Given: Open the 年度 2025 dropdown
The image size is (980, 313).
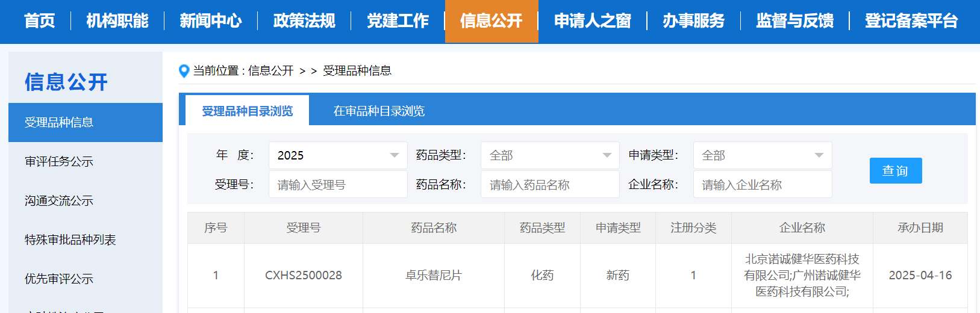Looking at the screenshot, I should (x=337, y=155).
